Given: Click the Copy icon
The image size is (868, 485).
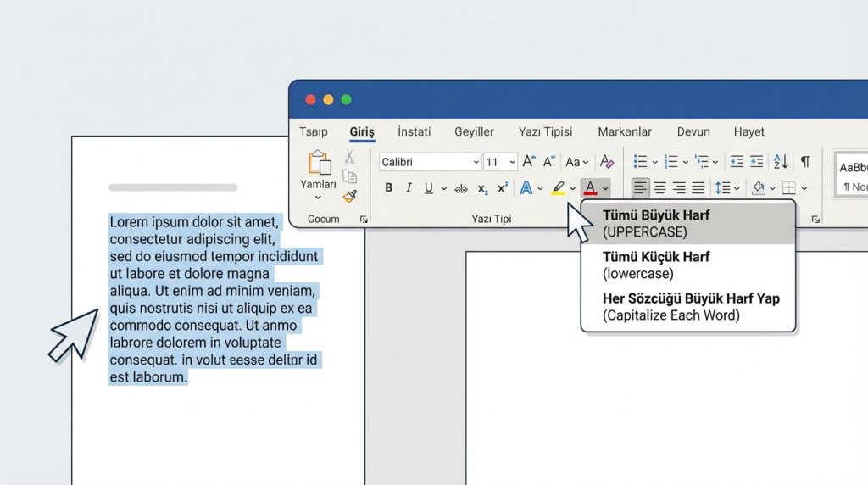Looking at the screenshot, I should 349,176.
